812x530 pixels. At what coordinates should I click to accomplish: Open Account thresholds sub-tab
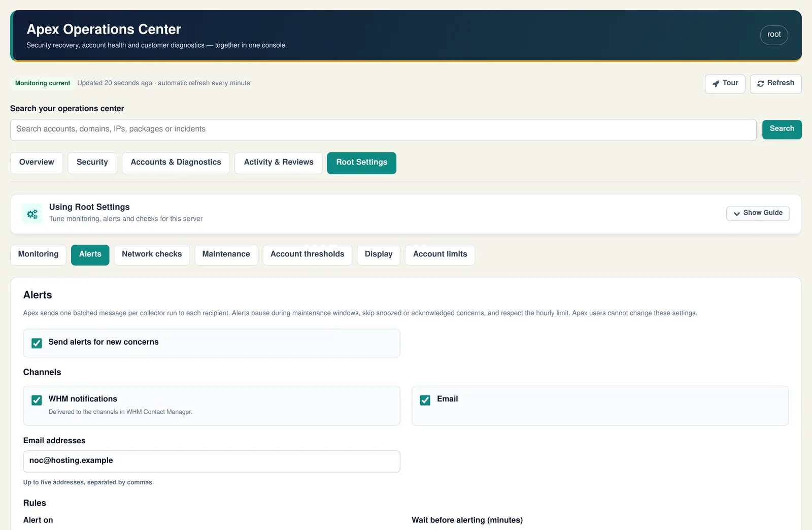coord(308,255)
